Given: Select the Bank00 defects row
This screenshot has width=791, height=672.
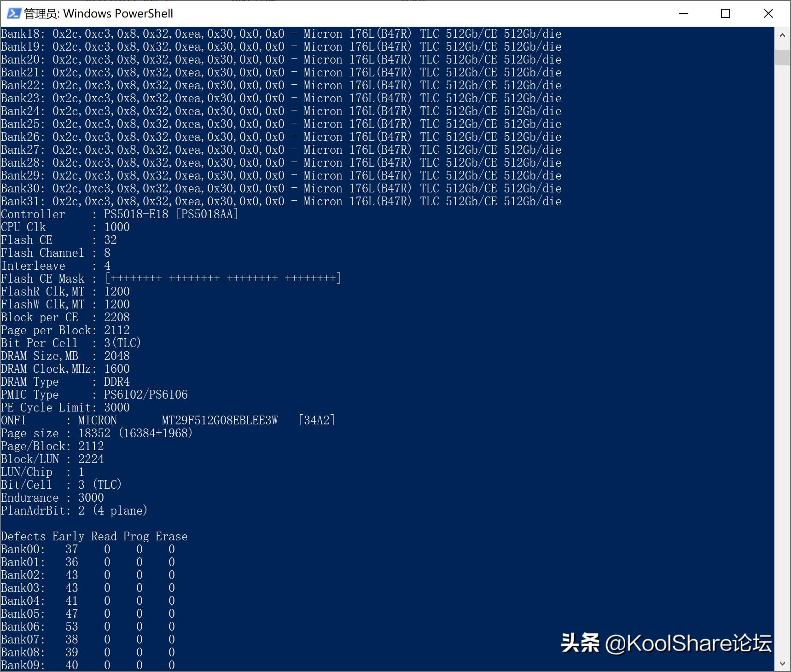Looking at the screenshot, I should (87, 549).
